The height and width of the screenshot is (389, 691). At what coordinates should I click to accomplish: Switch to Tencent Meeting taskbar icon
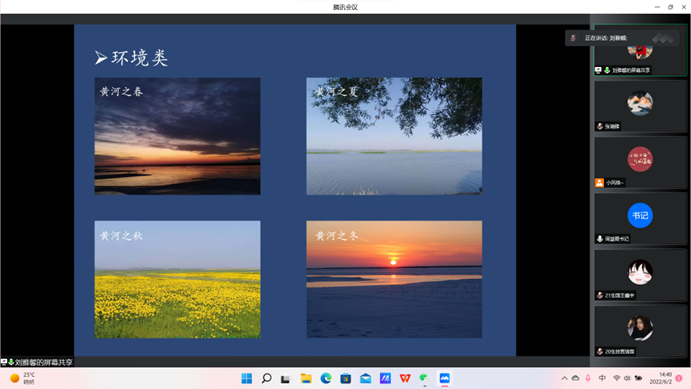tap(445, 378)
